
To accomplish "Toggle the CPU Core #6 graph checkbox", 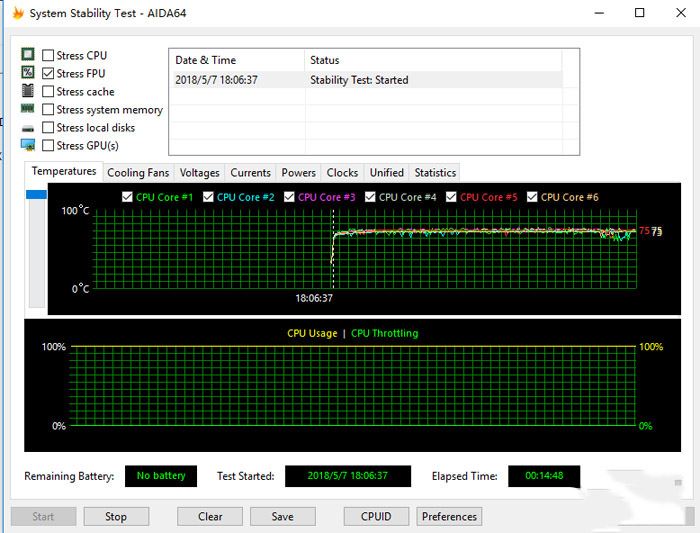I will pyautogui.click(x=532, y=197).
